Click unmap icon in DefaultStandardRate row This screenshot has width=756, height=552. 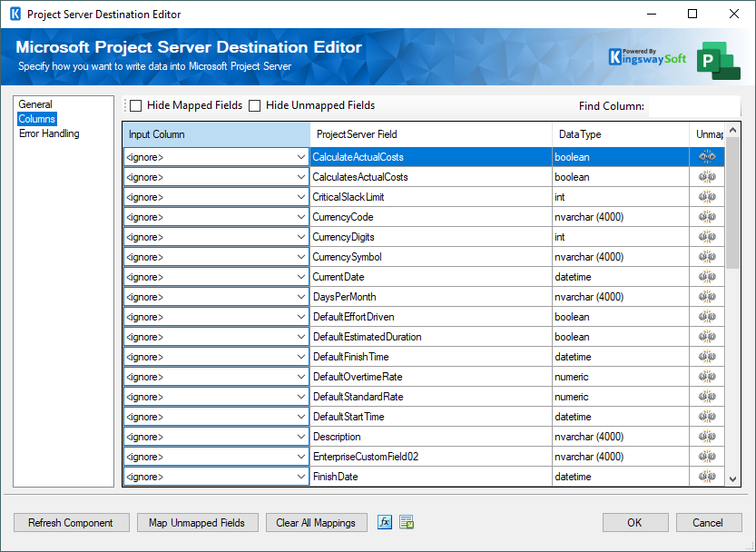pyautogui.click(x=707, y=397)
